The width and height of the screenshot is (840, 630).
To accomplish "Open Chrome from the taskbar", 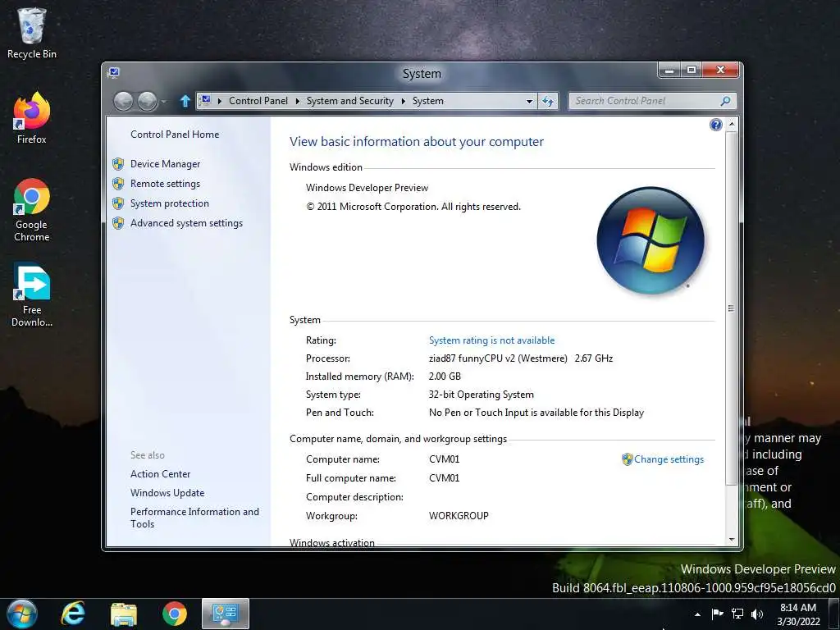I will point(175,614).
